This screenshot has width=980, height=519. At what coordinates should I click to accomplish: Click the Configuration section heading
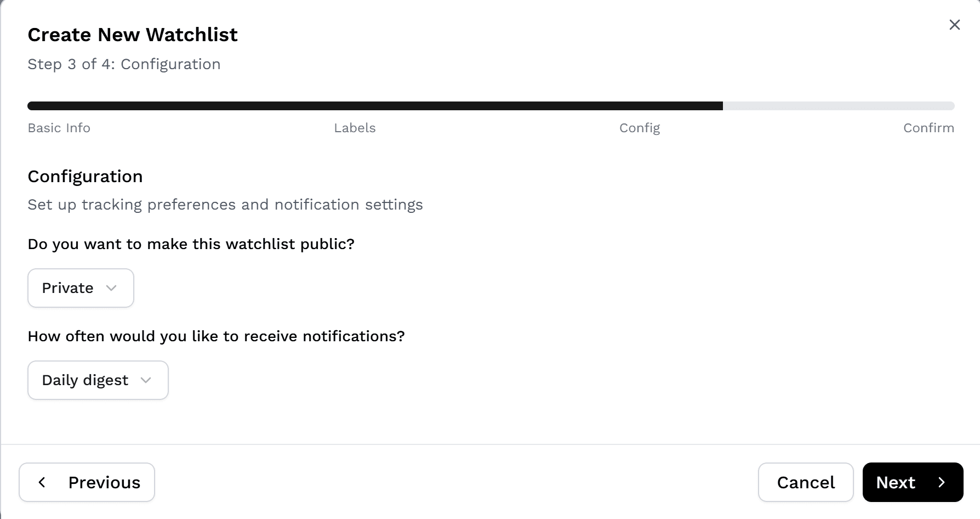85,176
